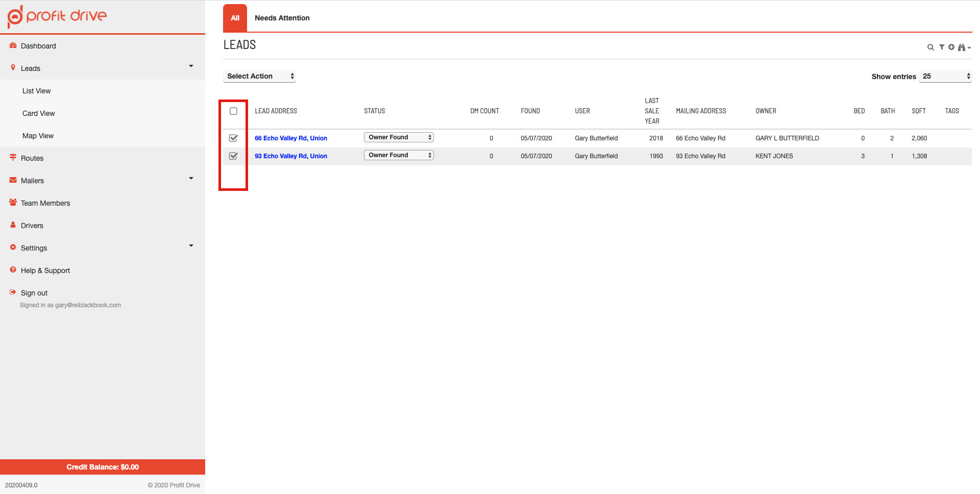Click owner GARY L BUTTERFIELD cell

(x=787, y=138)
